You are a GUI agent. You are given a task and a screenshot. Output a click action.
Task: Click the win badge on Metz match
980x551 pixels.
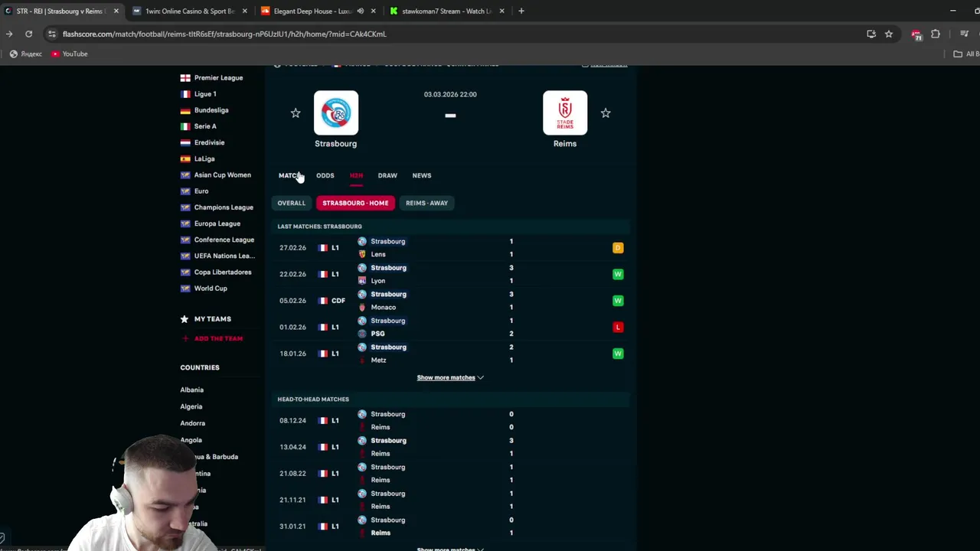618,354
